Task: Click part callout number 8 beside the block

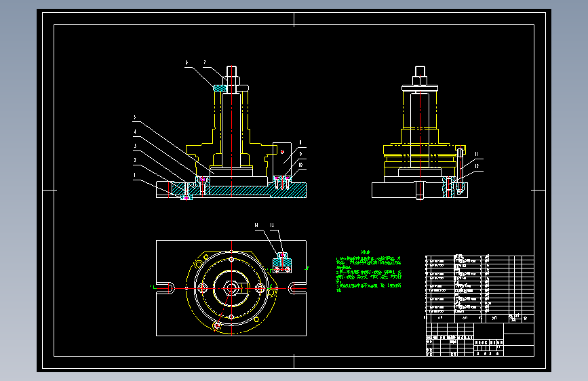Action: pyautogui.click(x=300, y=143)
